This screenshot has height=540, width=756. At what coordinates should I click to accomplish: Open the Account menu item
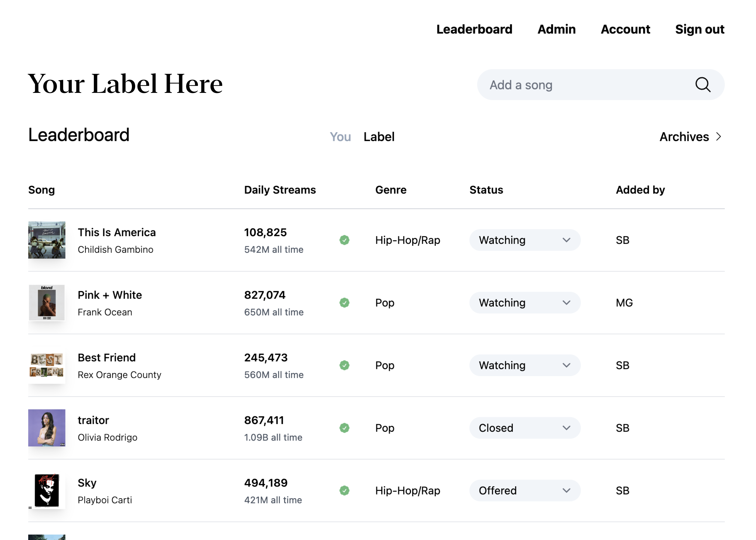[625, 29]
